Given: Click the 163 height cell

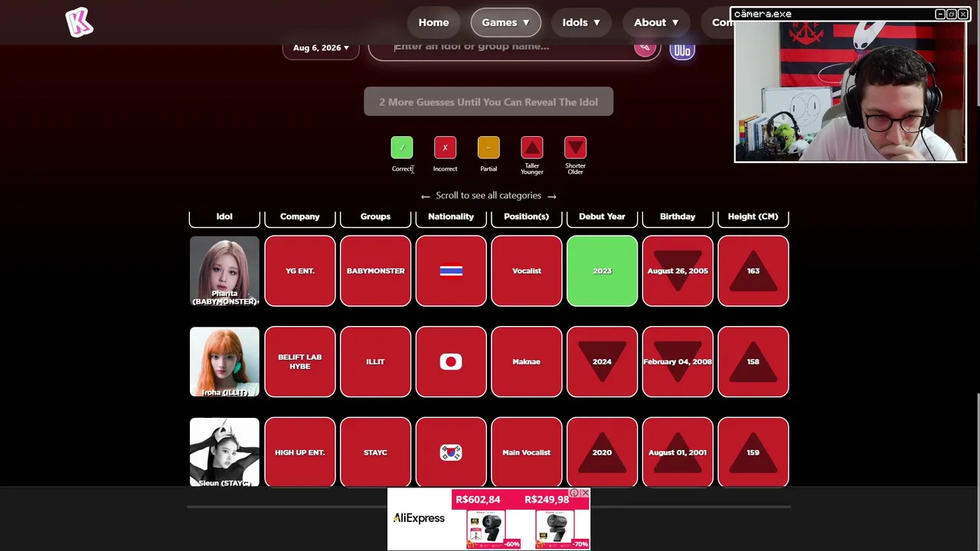Looking at the screenshot, I should coord(753,271).
